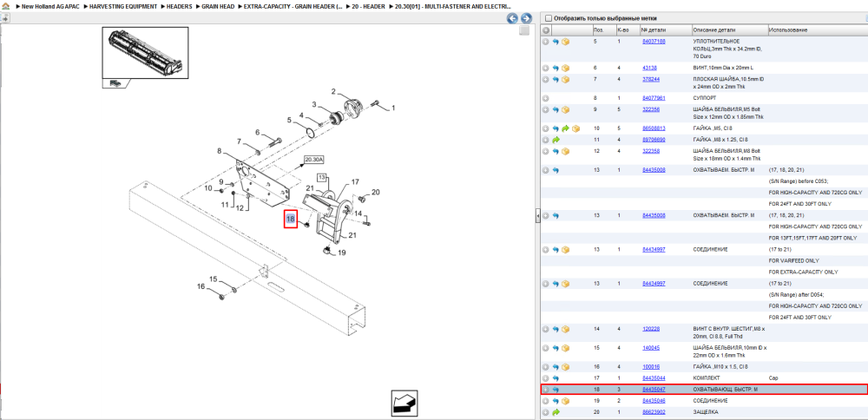The width and height of the screenshot is (868, 420).
Task: Click box icon for part 84435046
Action: coord(565,401)
